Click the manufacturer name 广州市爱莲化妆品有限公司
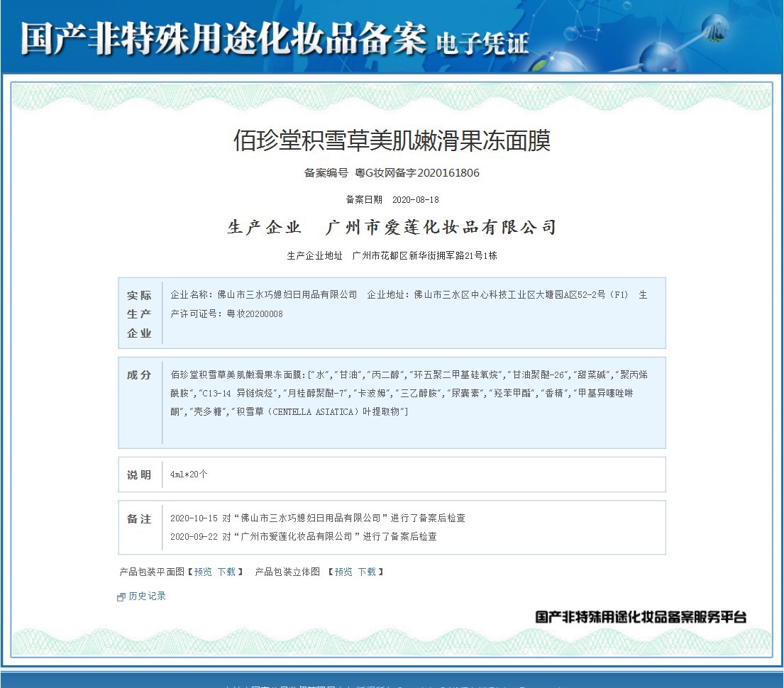784x688 pixels. click(x=440, y=228)
